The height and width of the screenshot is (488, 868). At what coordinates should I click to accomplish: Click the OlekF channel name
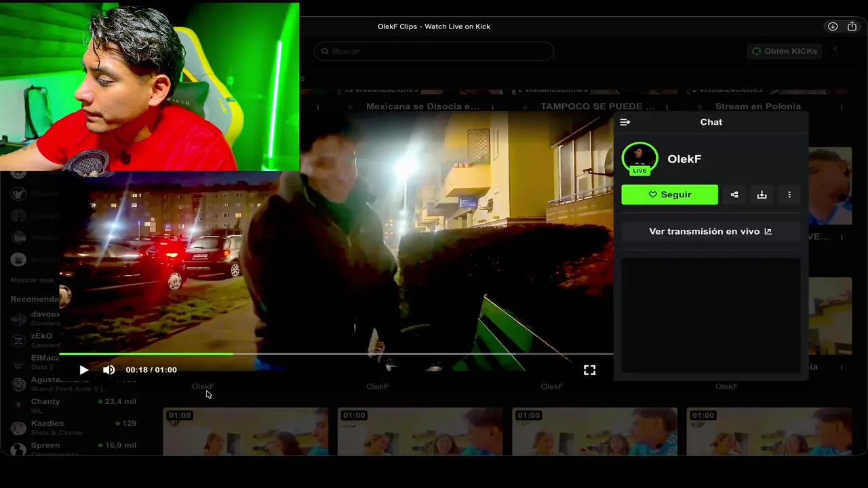(684, 159)
